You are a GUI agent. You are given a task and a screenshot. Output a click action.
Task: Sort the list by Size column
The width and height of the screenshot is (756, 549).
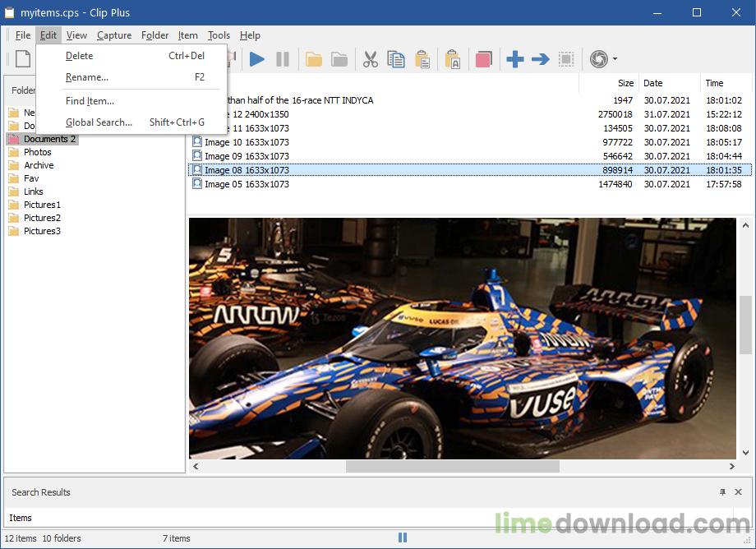click(608, 83)
